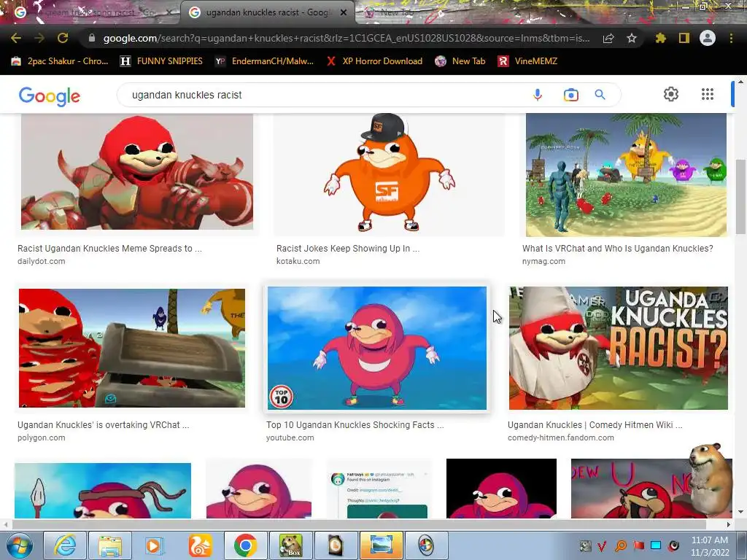Go back using the browser back arrow
This screenshot has width=747, height=560.
coord(16,38)
